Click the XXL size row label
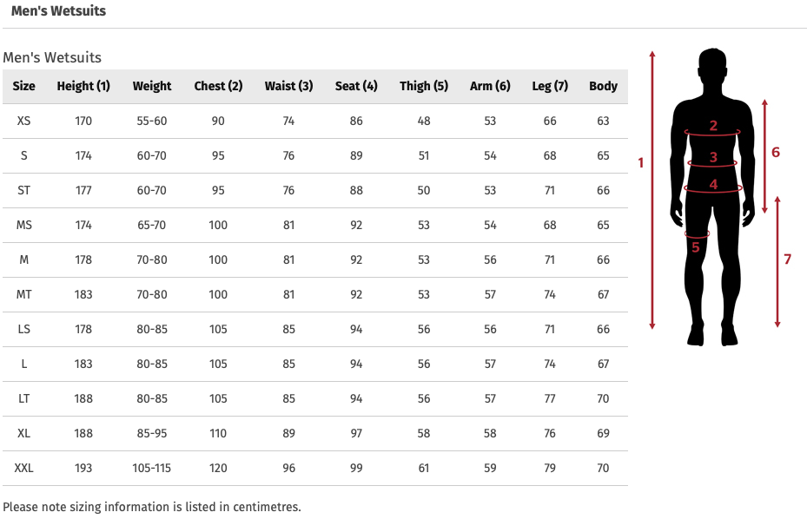Screen dimensions: 807x532 pyautogui.click(x=23, y=468)
